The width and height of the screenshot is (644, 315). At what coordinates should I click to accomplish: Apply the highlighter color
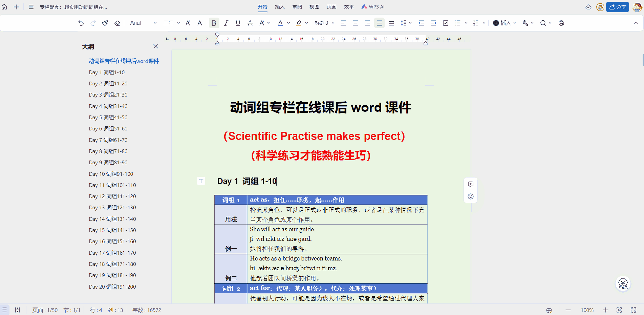tap(298, 23)
